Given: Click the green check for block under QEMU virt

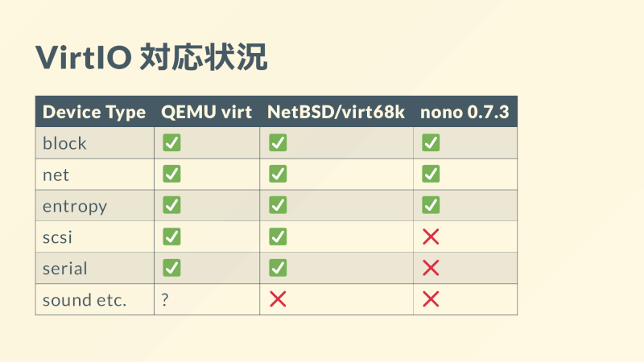Looking at the screenshot, I should pos(171,143).
